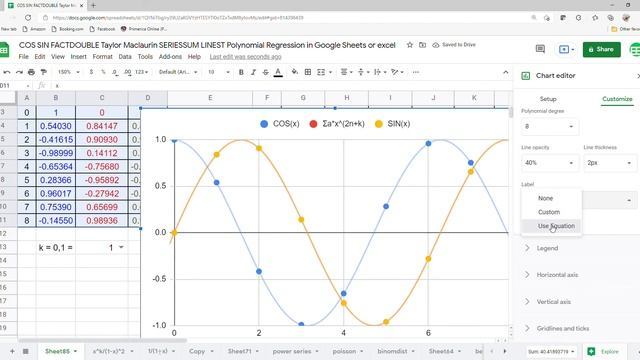Switch to Sheet85 tab
This screenshot has height=360, width=640.
(61, 351)
